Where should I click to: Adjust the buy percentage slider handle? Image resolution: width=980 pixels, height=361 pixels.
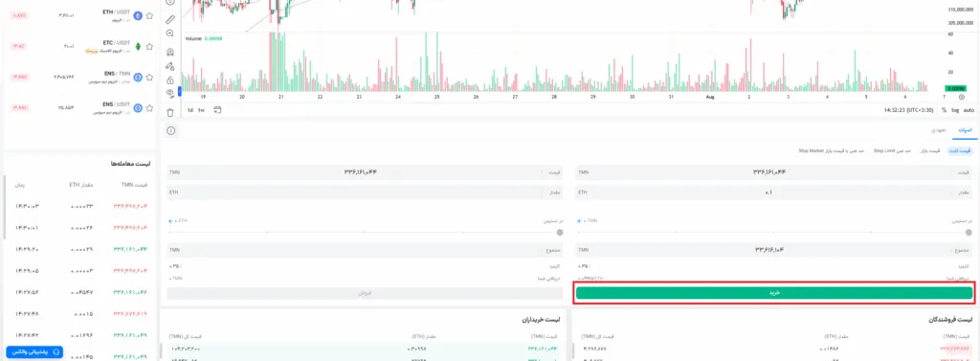(969, 232)
